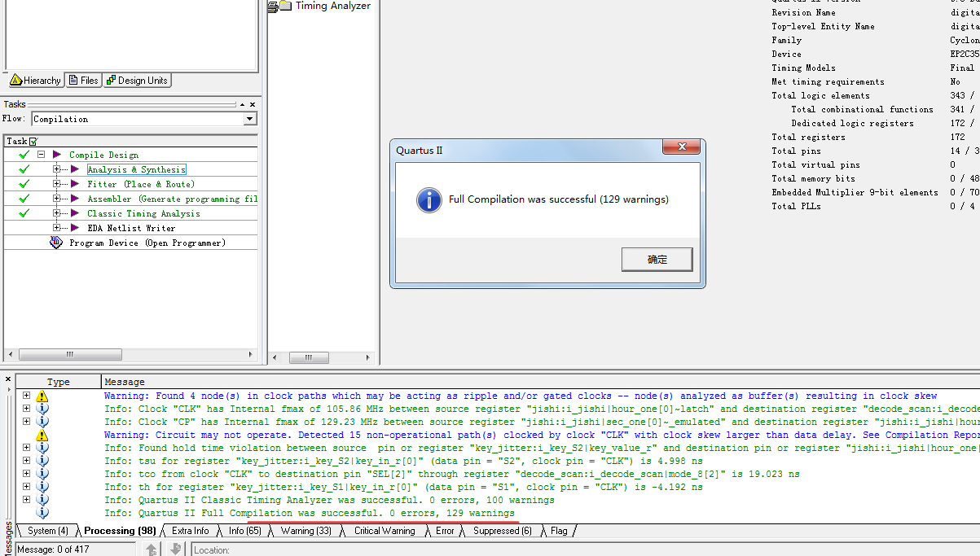Switch to the Design Units tab
The image size is (980, 556).
(137, 81)
